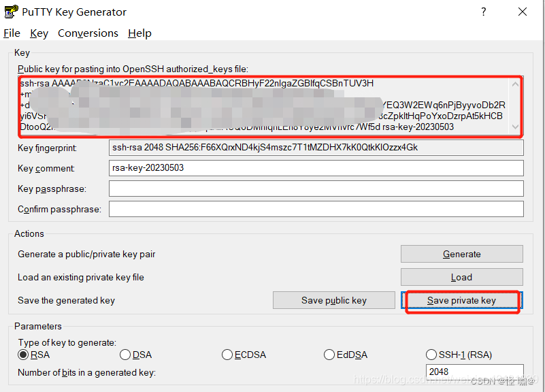Open the File menu

(12, 33)
